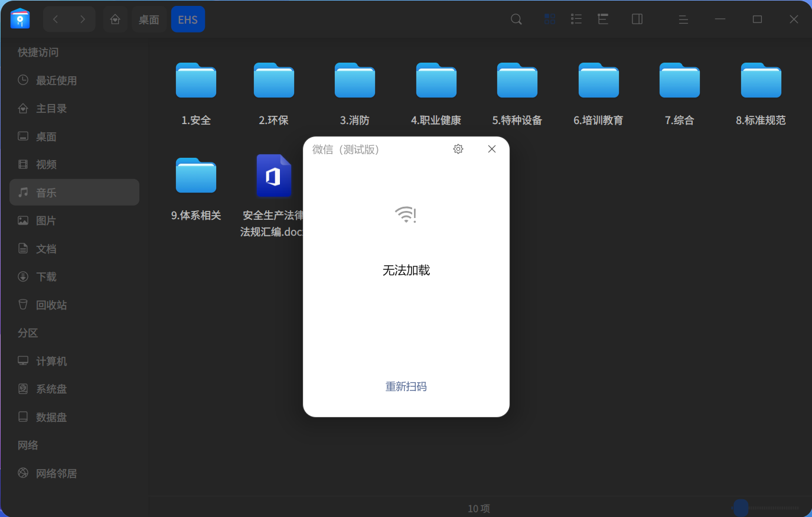Select the 4.职业健康 folder
This screenshot has height=517, width=812.
(x=436, y=94)
